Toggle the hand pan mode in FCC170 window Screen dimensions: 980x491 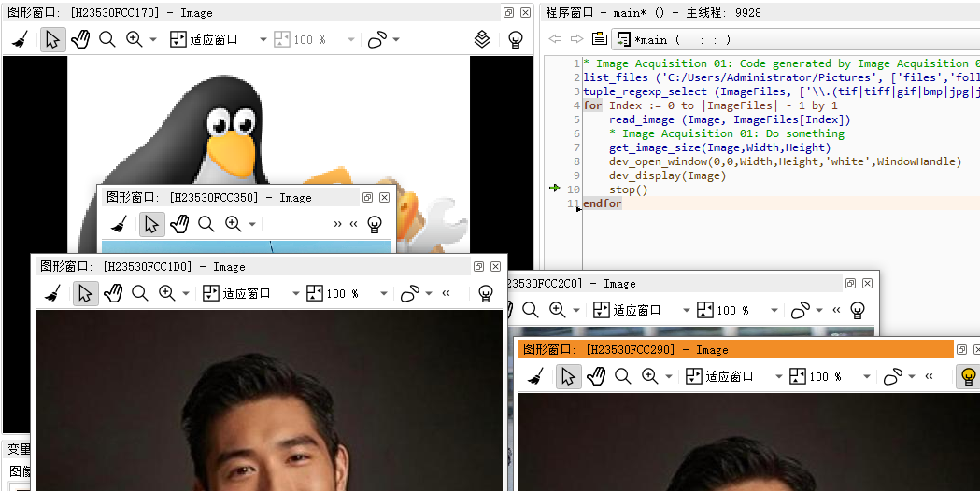[80, 40]
